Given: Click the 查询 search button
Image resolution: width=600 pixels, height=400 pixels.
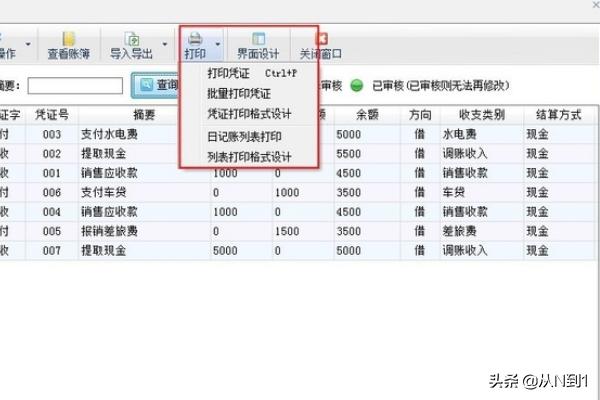Looking at the screenshot, I should [x=155, y=85].
